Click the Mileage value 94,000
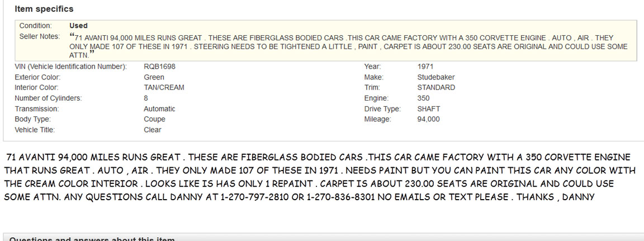Image resolution: width=644 pixels, height=241 pixels. point(429,119)
